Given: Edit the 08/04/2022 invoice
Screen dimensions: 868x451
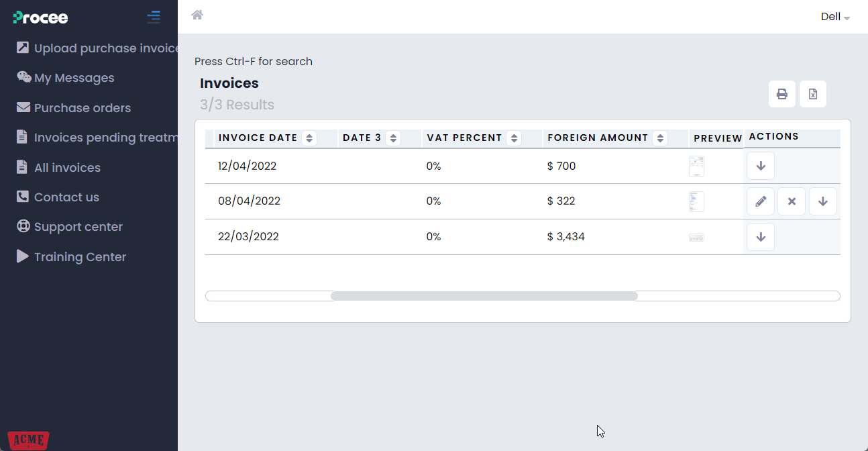Looking at the screenshot, I should (760, 201).
